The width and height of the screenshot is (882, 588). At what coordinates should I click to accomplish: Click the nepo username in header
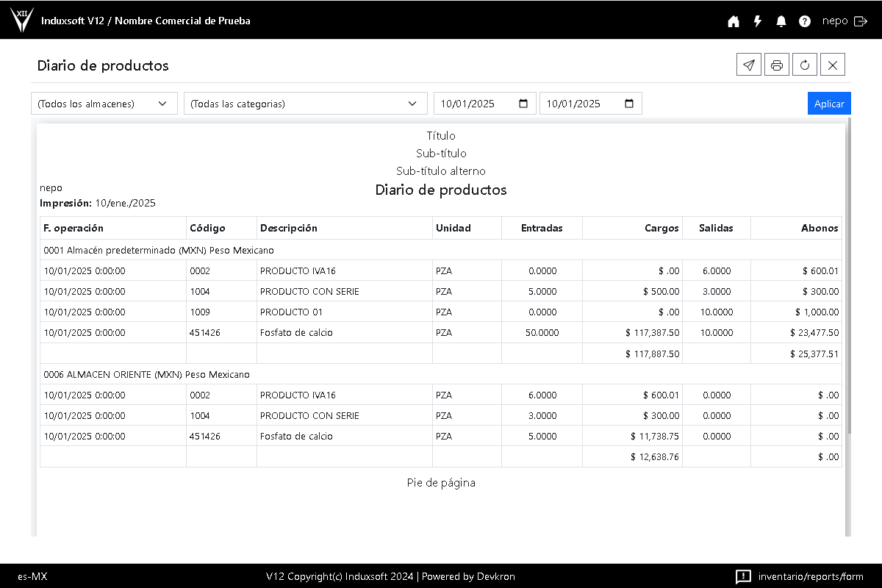(835, 21)
